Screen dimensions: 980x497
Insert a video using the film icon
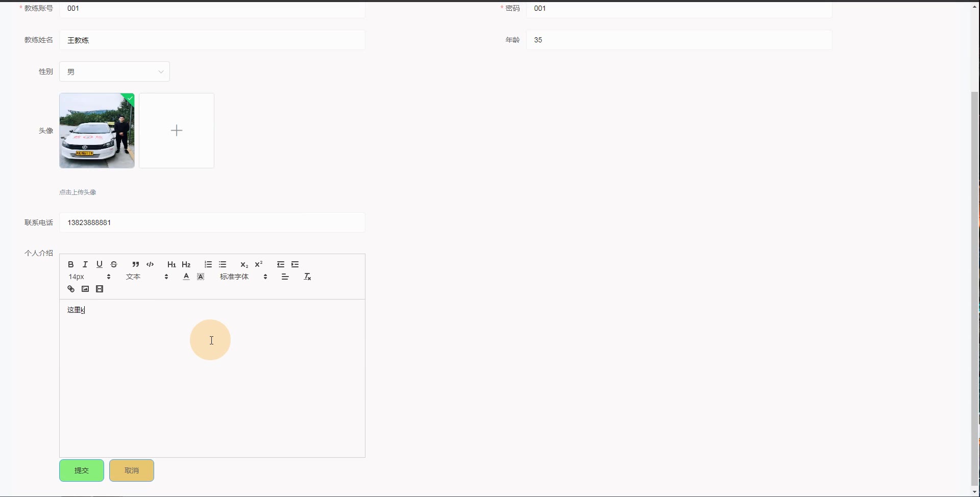pos(100,289)
